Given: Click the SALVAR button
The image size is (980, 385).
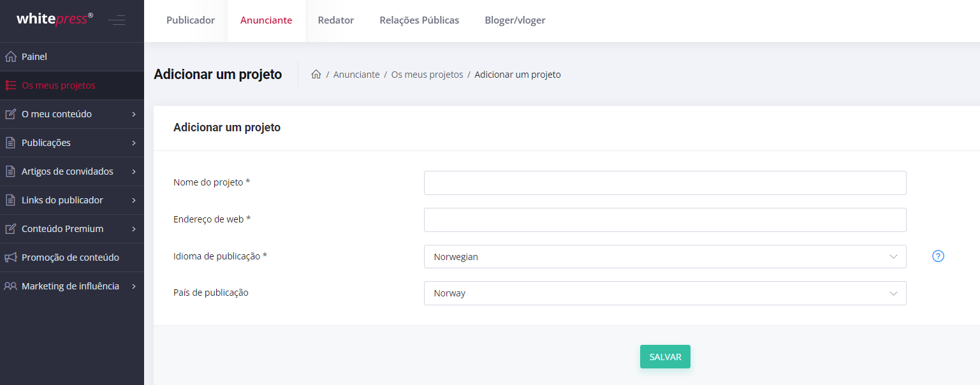Looking at the screenshot, I should click(x=665, y=357).
